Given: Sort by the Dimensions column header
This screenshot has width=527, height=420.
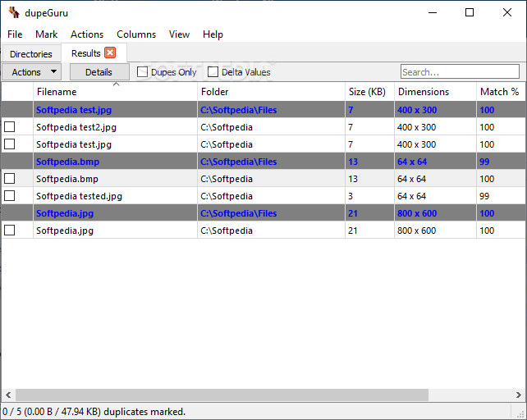Looking at the screenshot, I should pos(436,92).
